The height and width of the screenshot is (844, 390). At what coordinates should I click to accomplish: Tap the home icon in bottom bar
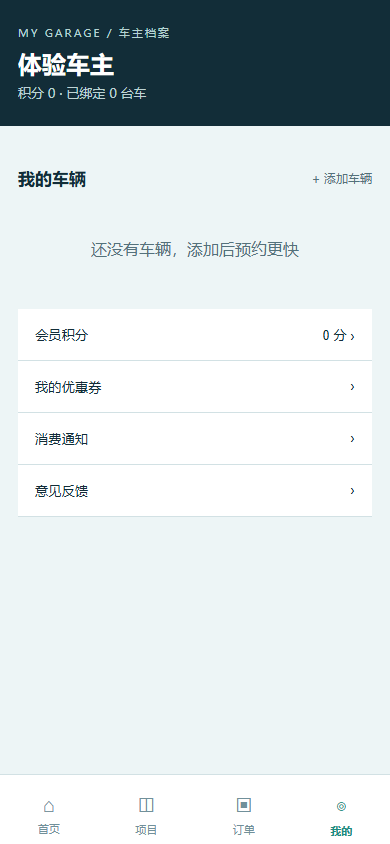coord(48,806)
